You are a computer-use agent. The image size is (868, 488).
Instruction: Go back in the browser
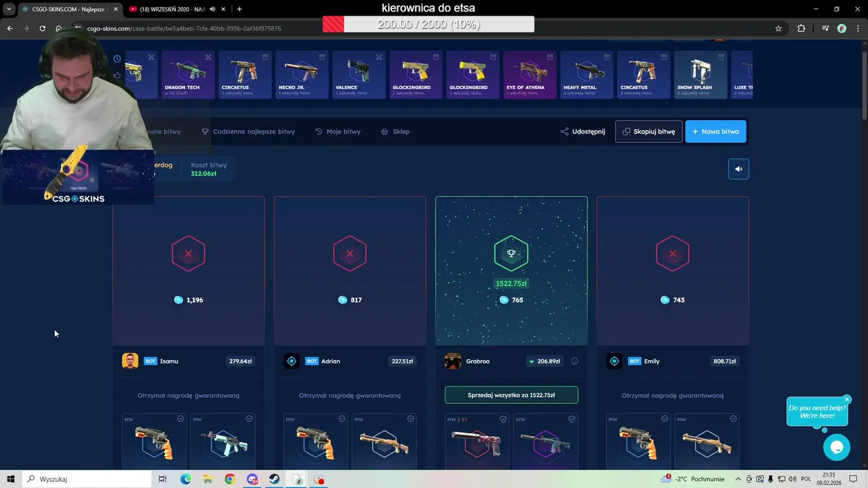click(9, 28)
